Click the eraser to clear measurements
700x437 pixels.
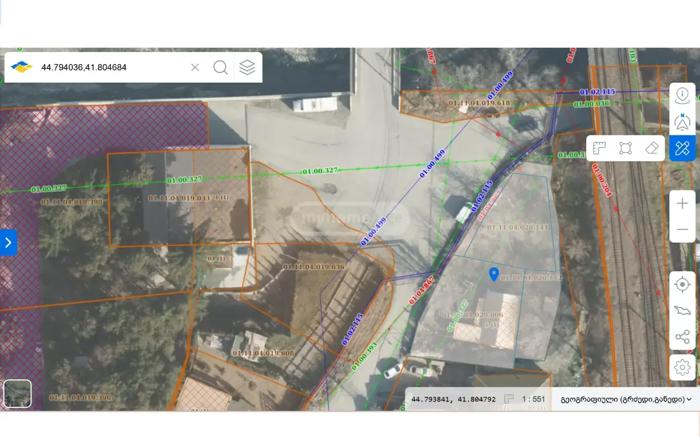pyautogui.click(x=652, y=149)
